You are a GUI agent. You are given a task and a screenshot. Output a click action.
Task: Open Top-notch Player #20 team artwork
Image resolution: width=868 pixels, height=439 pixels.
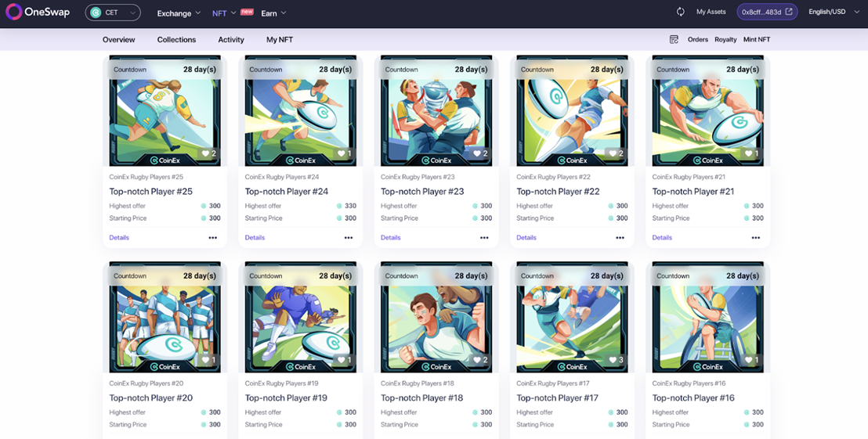click(165, 317)
